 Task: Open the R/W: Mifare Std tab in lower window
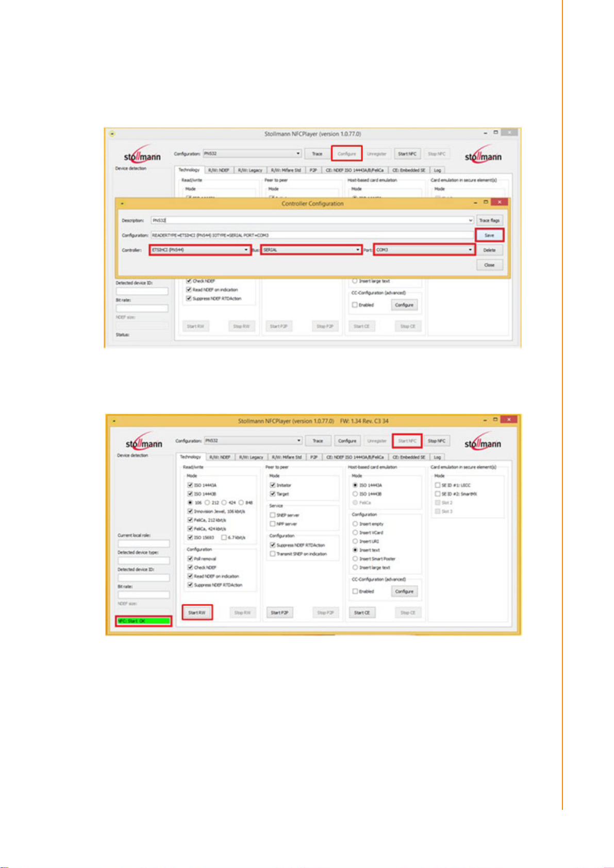coord(287,457)
